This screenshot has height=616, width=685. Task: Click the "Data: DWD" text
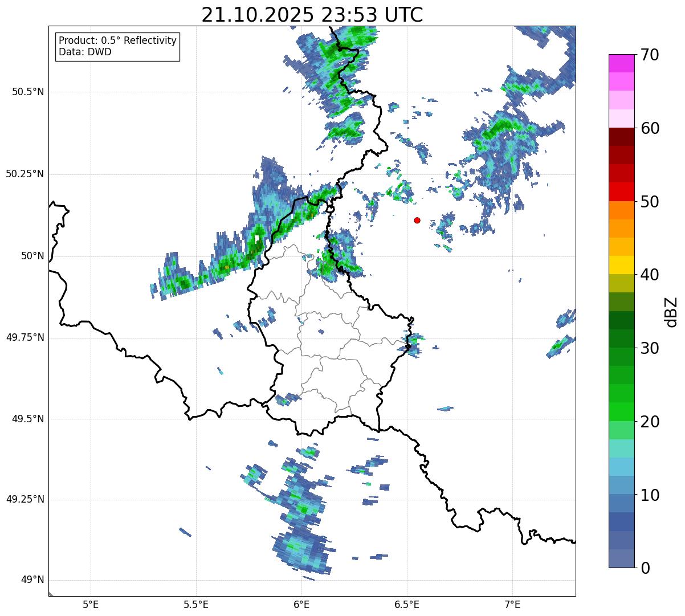coord(85,52)
